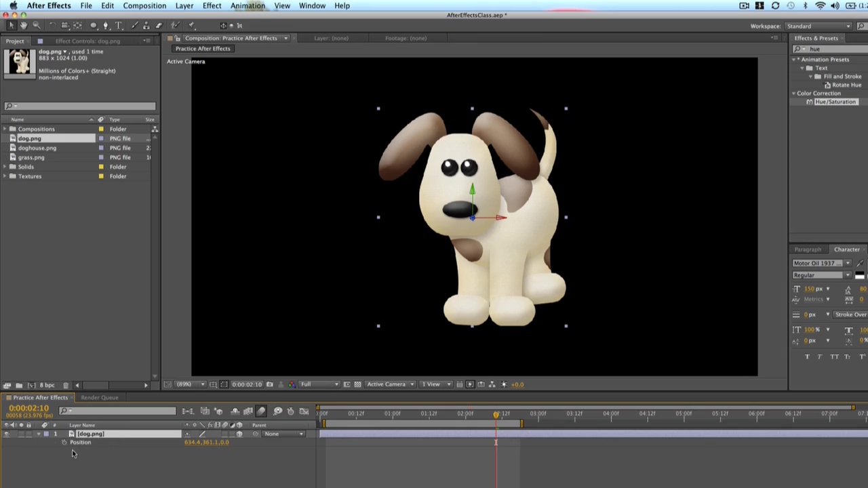Select the Selection arrow tool
This screenshot has width=868, height=488.
click(x=11, y=26)
